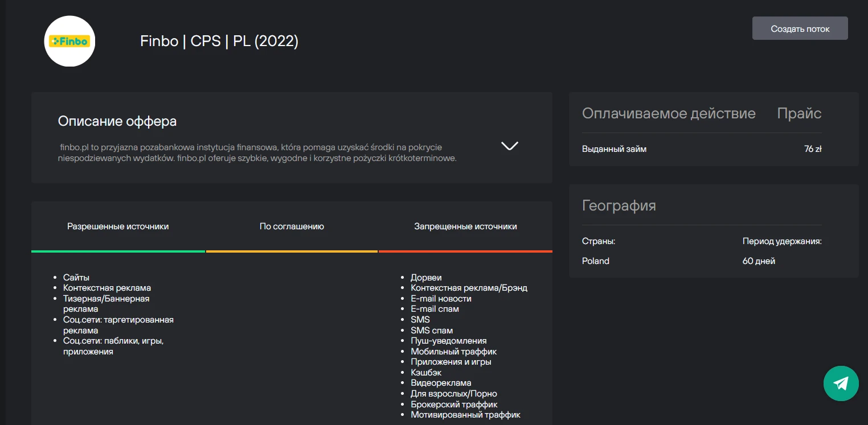Click the E-mail новости item
Viewport: 868px width, 425px height.
pyautogui.click(x=441, y=299)
